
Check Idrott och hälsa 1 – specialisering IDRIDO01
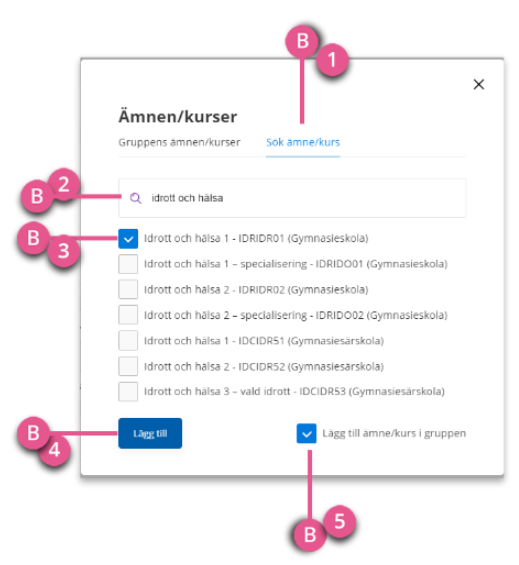[x=128, y=264]
